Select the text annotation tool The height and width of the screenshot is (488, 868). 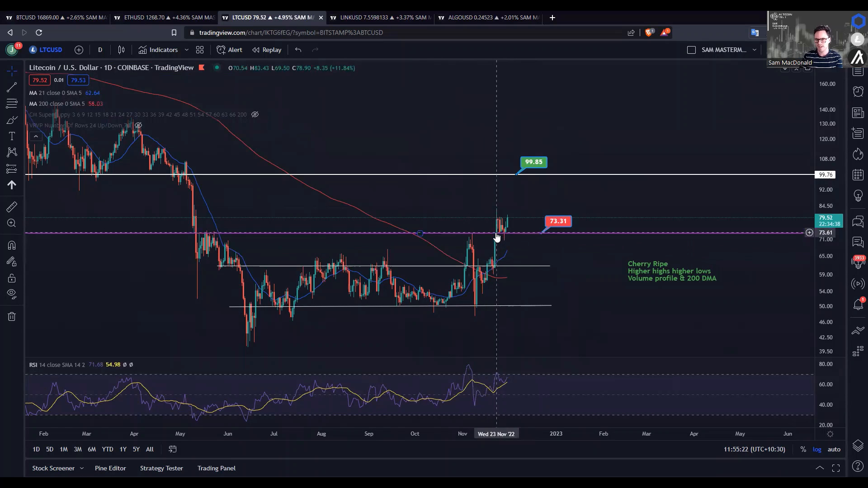[x=11, y=136]
